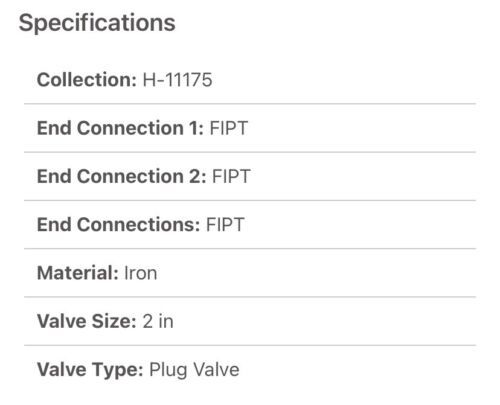Click divider line below Valve Size row
This screenshot has height=405, width=500.
[x=250, y=345]
